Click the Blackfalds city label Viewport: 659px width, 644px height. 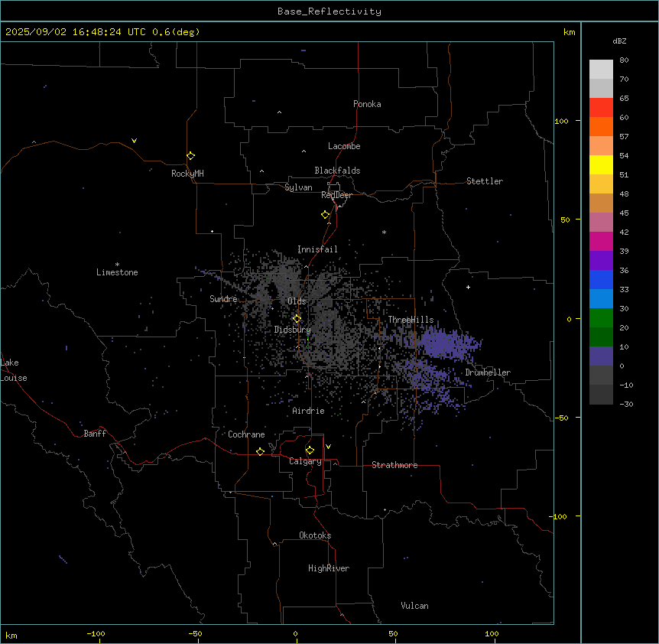(337, 171)
